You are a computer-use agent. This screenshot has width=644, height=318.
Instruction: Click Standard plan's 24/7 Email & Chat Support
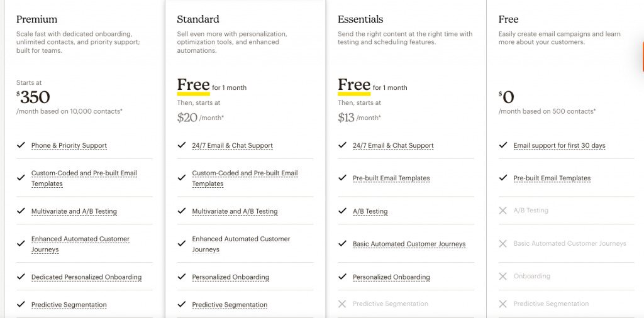(x=232, y=146)
